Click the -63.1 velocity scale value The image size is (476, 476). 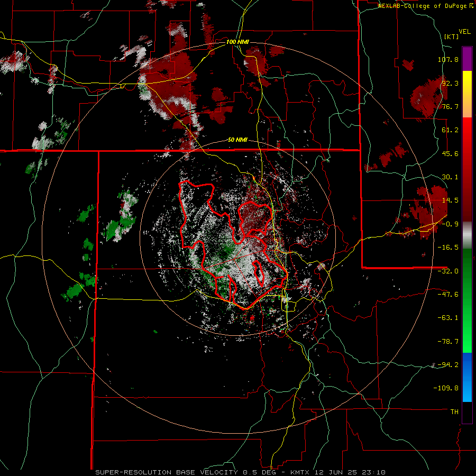pyautogui.click(x=448, y=318)
